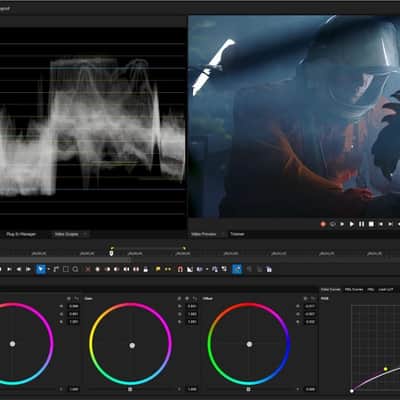
Task: Click the first icon above the Offset wheel
Action: 306,298
